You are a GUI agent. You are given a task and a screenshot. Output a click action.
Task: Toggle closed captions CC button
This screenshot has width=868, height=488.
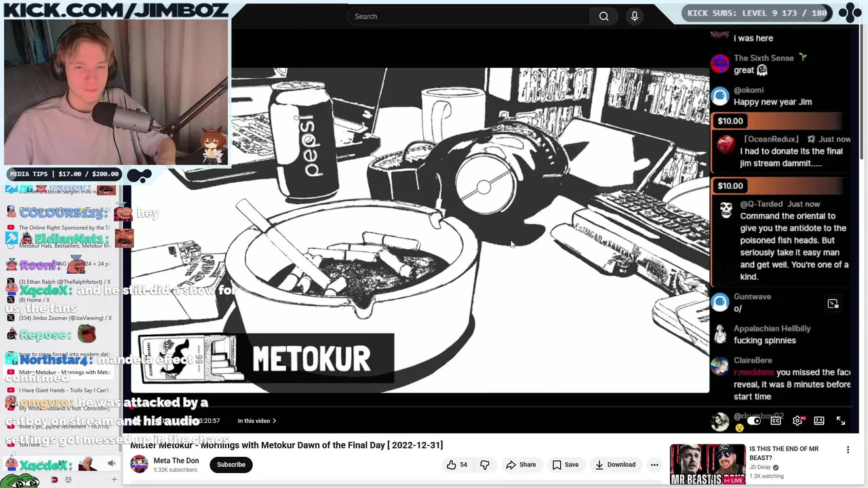[776, 421]
